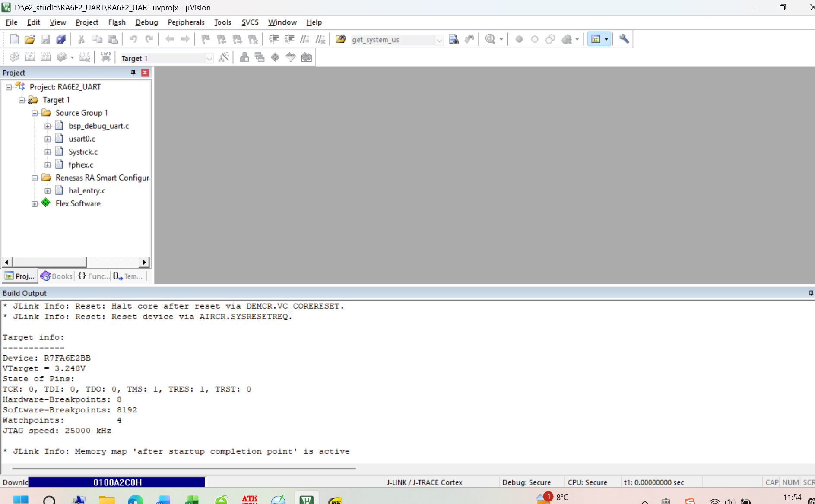Expand the Flex Software node
Viewport: 815px width, 504px height.
click(35, 204)
